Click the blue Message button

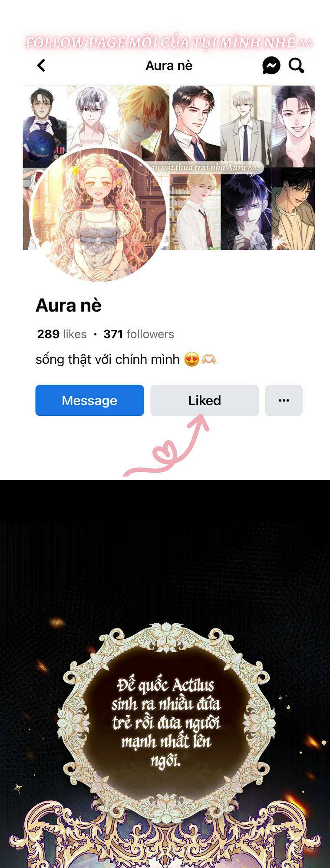89,400
